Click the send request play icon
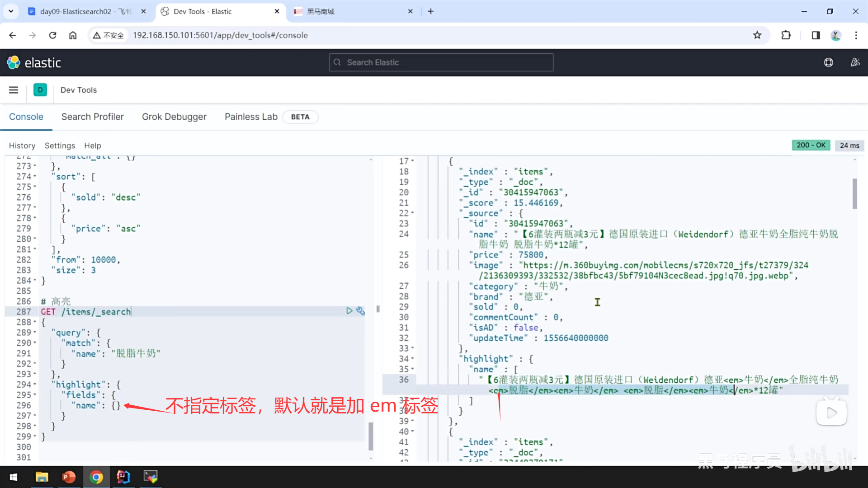This screenshot has height=488, width=868. pyautogui.click(x=349, y=311)
